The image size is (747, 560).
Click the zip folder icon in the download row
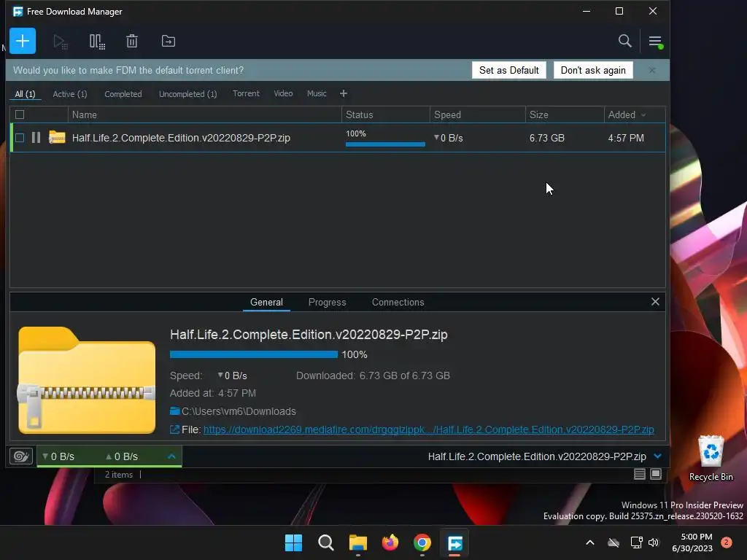click(x=57, y=137)
